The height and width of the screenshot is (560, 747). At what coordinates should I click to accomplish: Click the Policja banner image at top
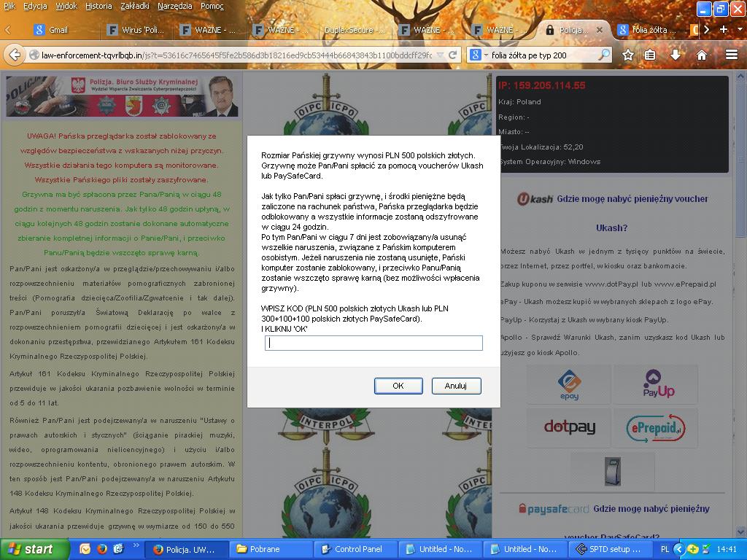pyautogui.click(x=122, y=97)
